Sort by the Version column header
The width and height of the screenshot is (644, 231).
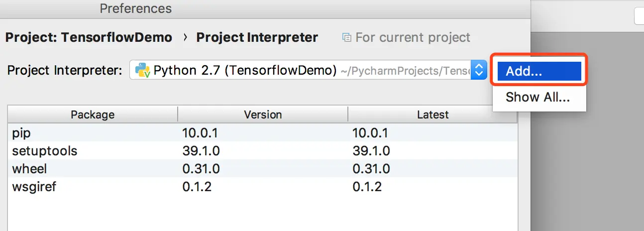click(263, 115)
